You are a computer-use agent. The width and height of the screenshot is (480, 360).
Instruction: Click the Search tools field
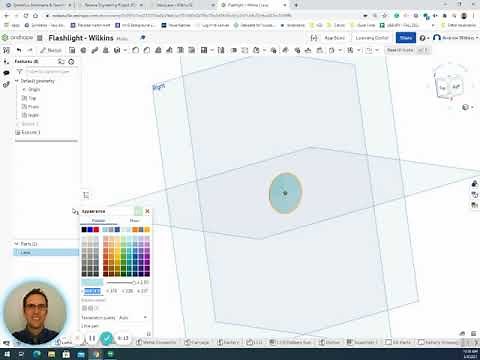(x=407, y=50)
